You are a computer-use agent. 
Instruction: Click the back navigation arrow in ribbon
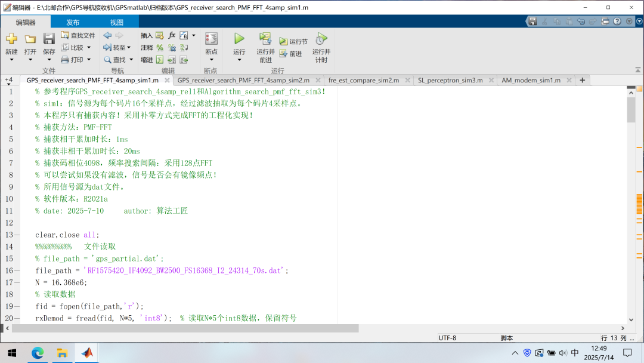point(107,36)
